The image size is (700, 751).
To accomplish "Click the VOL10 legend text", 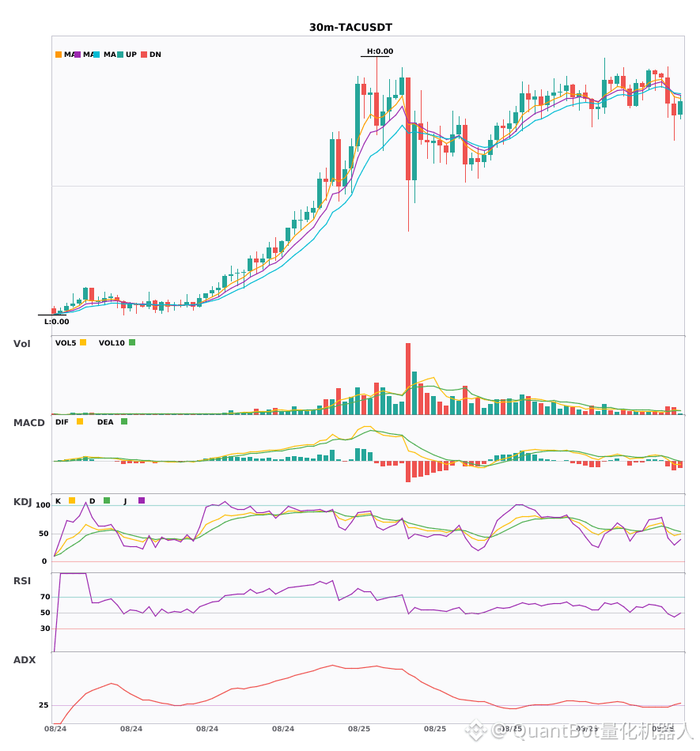I will click(112, 343).
